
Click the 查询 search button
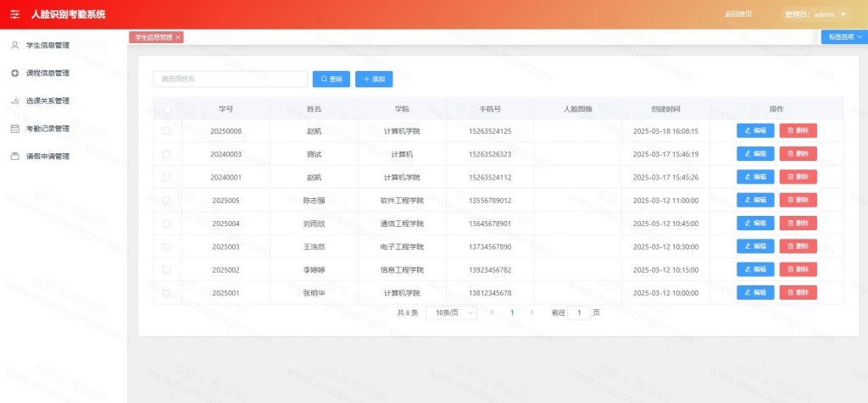point(331,79)
